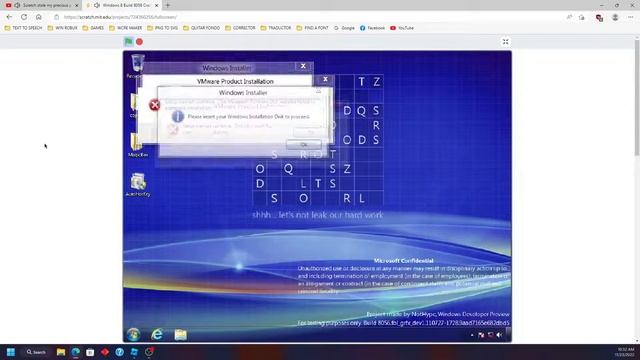
Task: Open the Windows 11 Start menu
Action: [11, 352]
